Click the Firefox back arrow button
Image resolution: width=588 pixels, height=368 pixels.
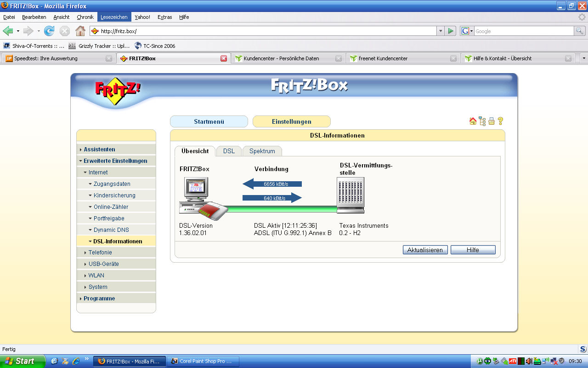[x=8, y=31]
